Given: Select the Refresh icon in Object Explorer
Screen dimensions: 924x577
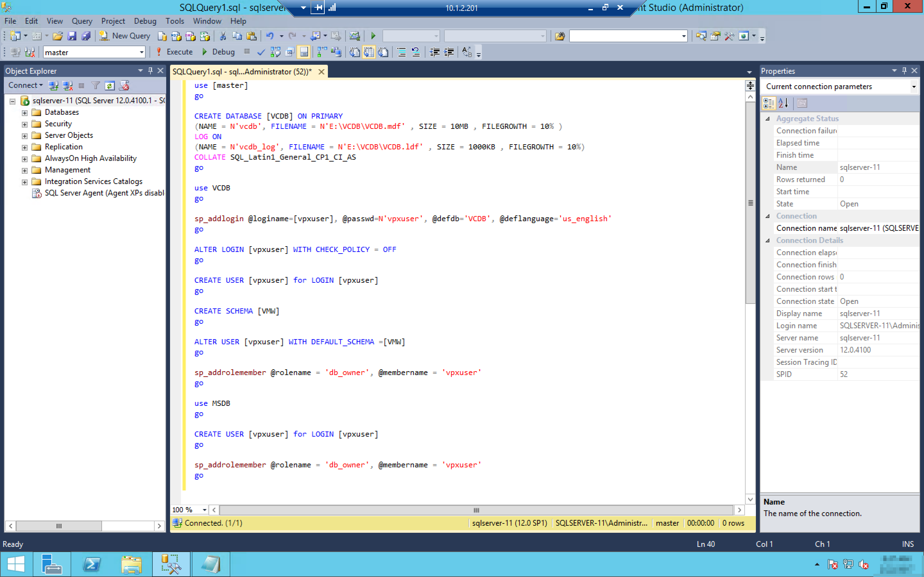Looking at the screenshot, I should pyautogui.click(x=110, y=86).
